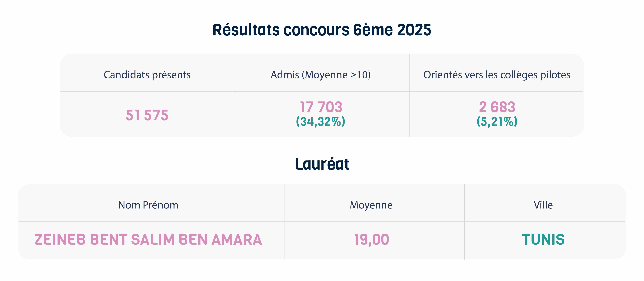Select the Candidats présents column header
This screenshot has width=644, height=281.
147,75
